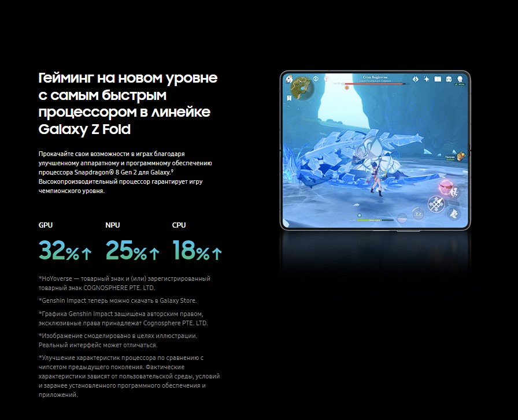Switch to party member Yaoyao
The image size is (518, 420).
click(456, 156)
